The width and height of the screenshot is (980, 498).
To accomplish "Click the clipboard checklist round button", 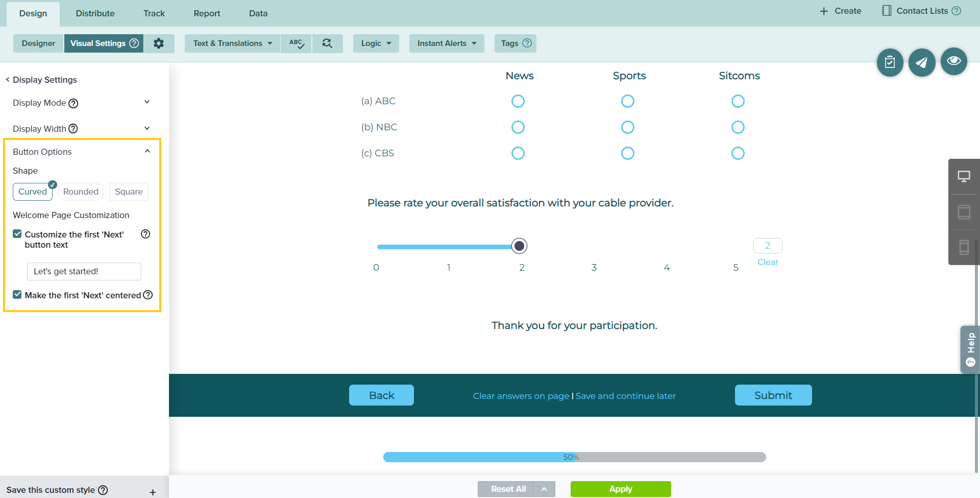I will [x=890, y=62].
